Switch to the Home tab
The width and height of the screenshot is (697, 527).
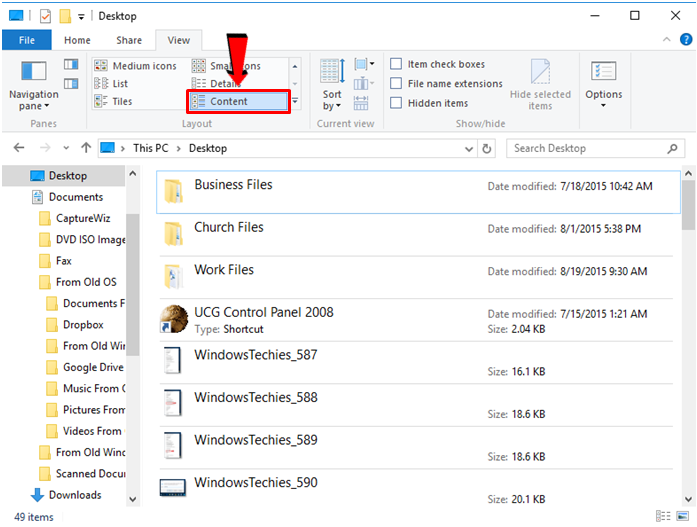tap(77, 40)
